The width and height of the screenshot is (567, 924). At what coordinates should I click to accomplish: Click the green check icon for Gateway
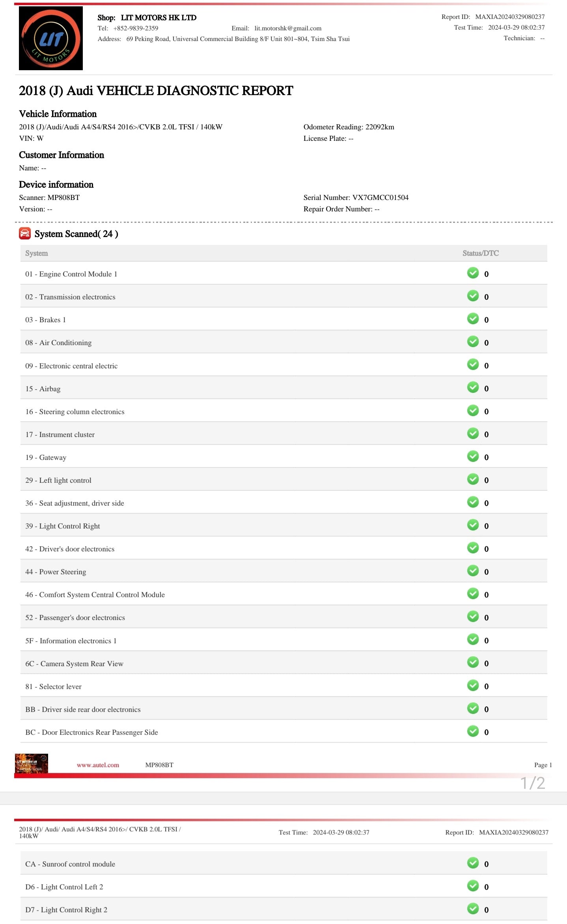[473, 456]
